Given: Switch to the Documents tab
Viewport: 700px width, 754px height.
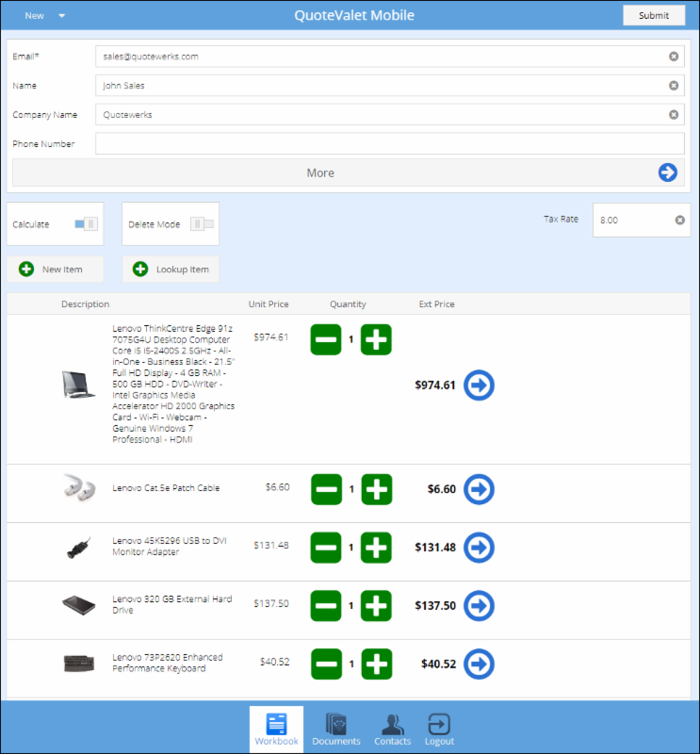Looking at the screenshot, I should click(x=336, y=729).
